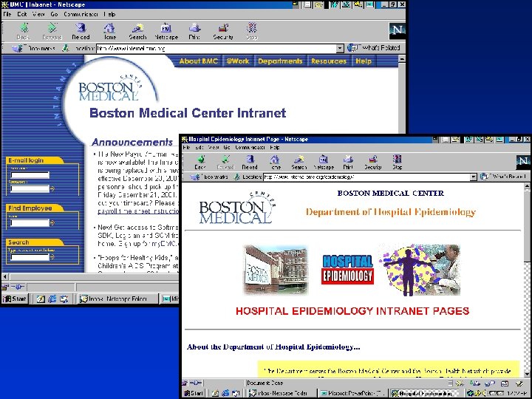Click location URL field in Hospital Epidemiology window

click(366, 177)
